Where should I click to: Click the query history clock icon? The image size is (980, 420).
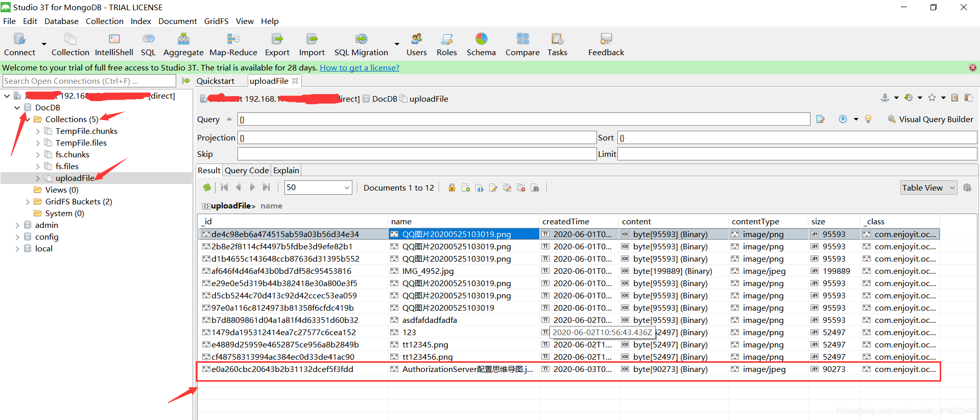tap(909, 98)
